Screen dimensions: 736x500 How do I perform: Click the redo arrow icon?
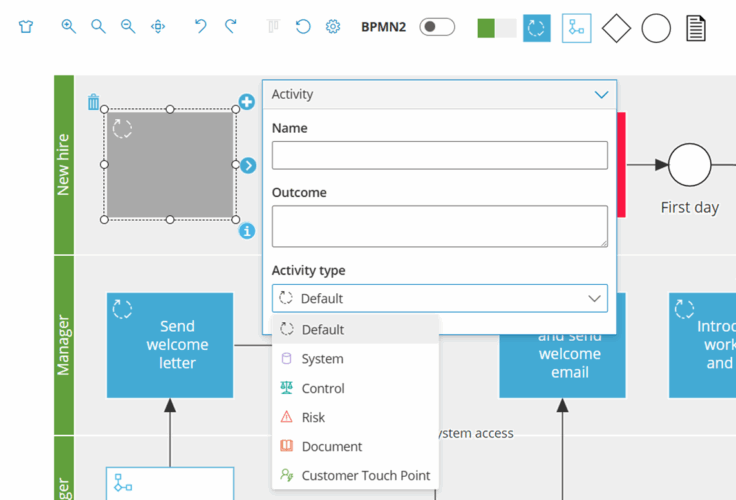pos(231,27)
